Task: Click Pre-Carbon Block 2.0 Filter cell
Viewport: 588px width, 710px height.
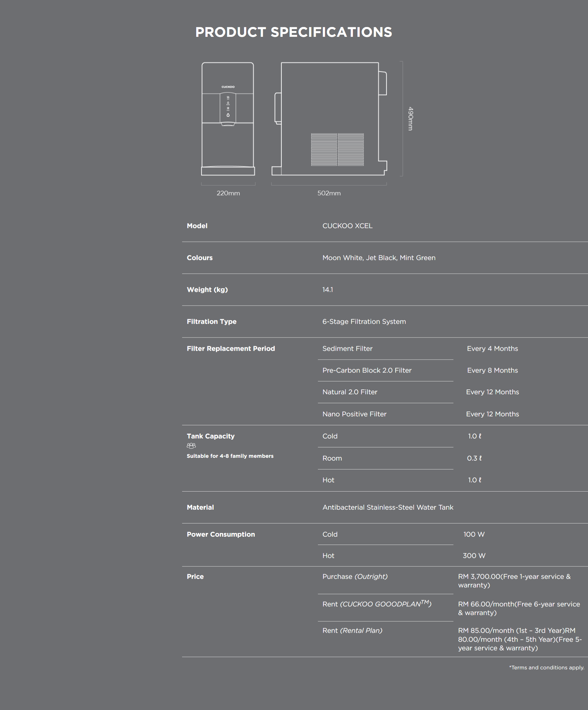Action: [x=367, y=370]
